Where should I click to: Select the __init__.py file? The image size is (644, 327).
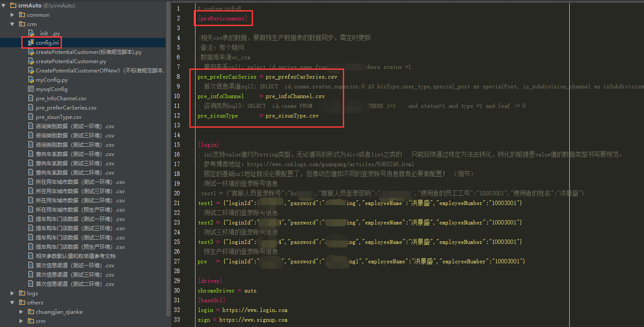coord(49,34)
